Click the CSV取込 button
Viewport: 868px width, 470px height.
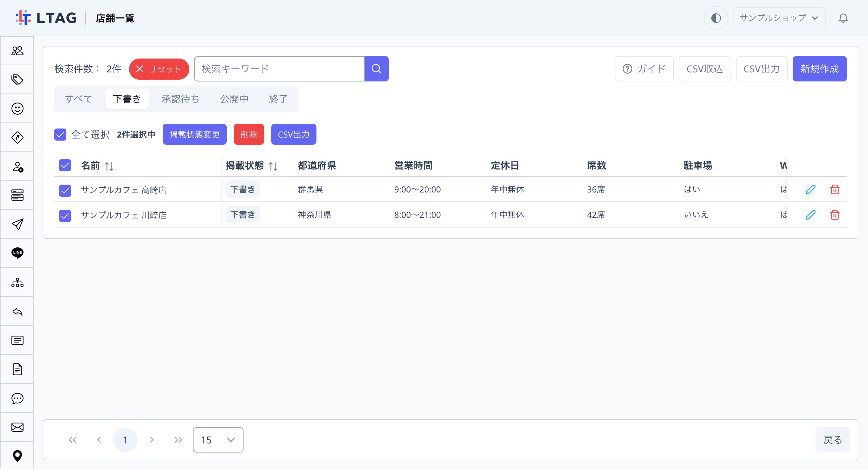pos(704,69)
